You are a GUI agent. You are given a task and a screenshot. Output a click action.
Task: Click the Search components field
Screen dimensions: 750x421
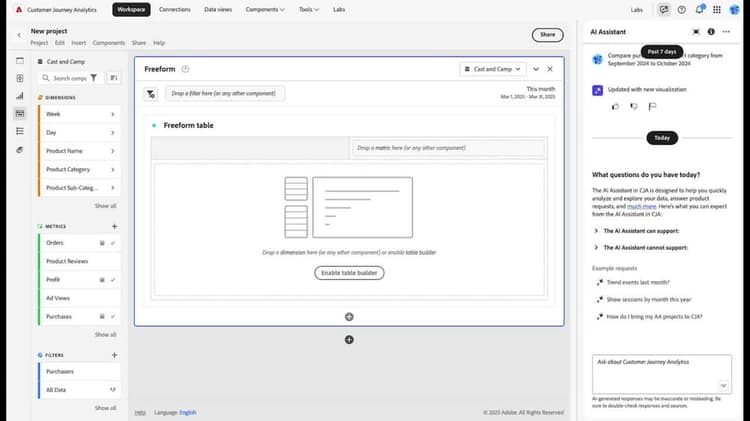click(x=70, y=78)
